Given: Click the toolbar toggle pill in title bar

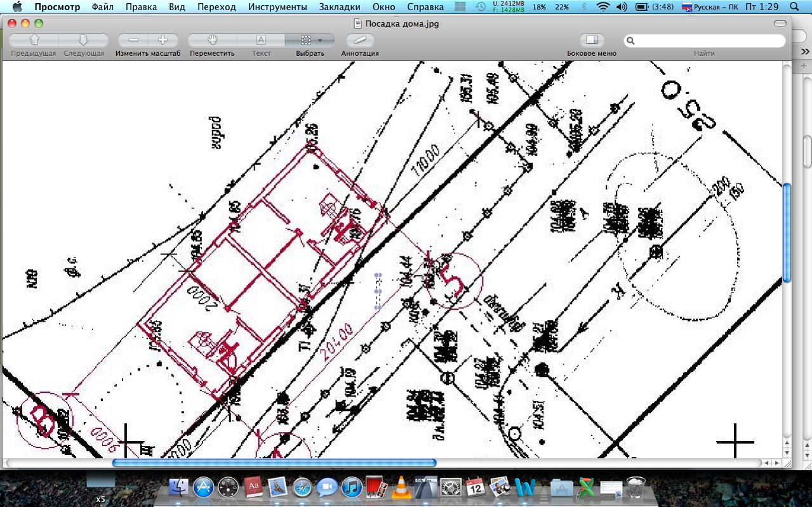Looking at the screenshot, I should click(780, 23).
